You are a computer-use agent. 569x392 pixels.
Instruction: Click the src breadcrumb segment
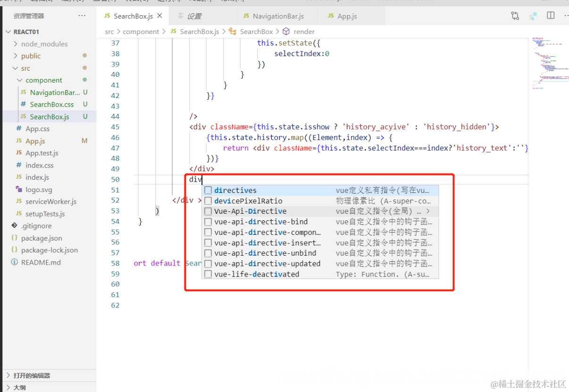point(109,32)
